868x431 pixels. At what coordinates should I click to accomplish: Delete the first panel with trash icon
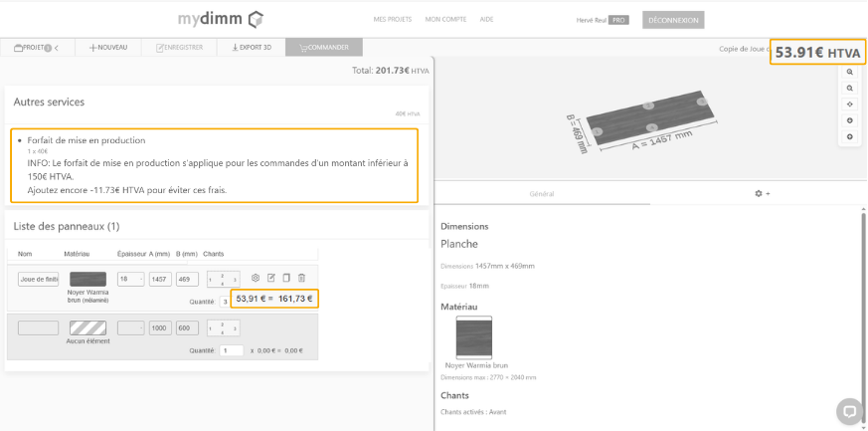pyautogui.click(x=302, y=278)
